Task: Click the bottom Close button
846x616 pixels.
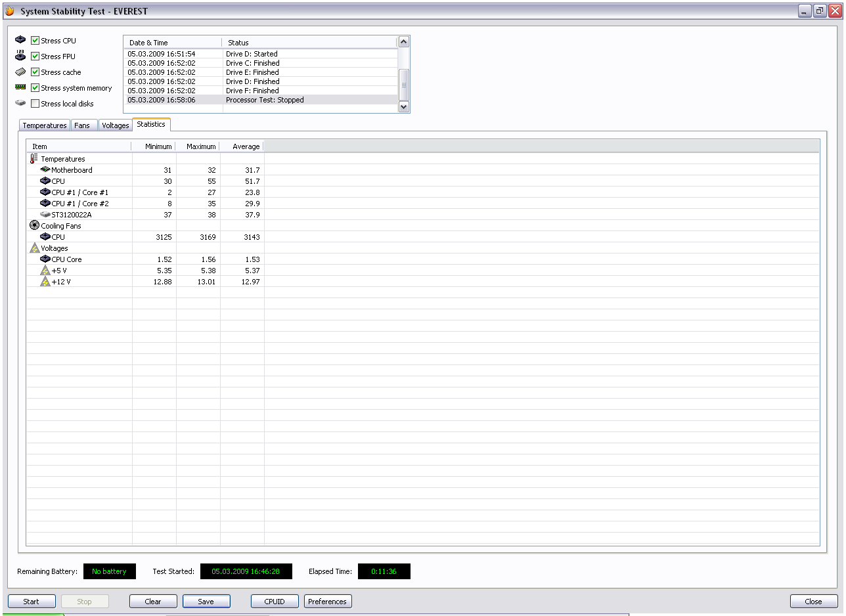Action: point(814,602)
